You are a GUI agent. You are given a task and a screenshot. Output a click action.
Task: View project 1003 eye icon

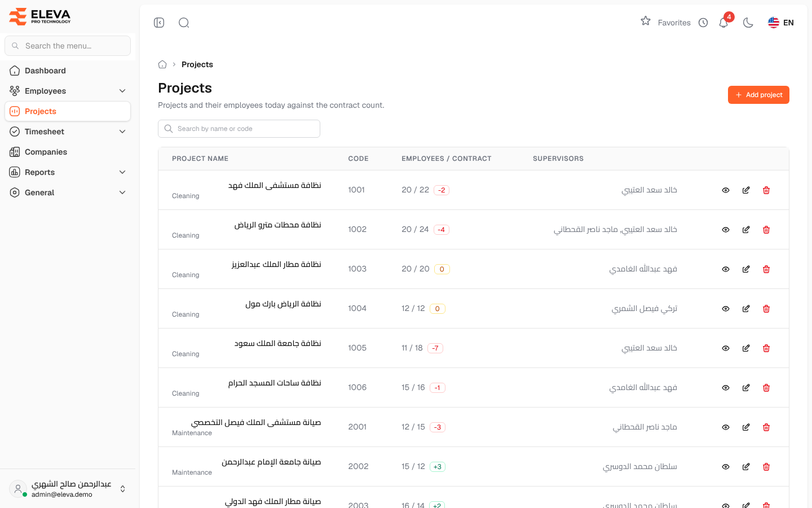[726, 269]
